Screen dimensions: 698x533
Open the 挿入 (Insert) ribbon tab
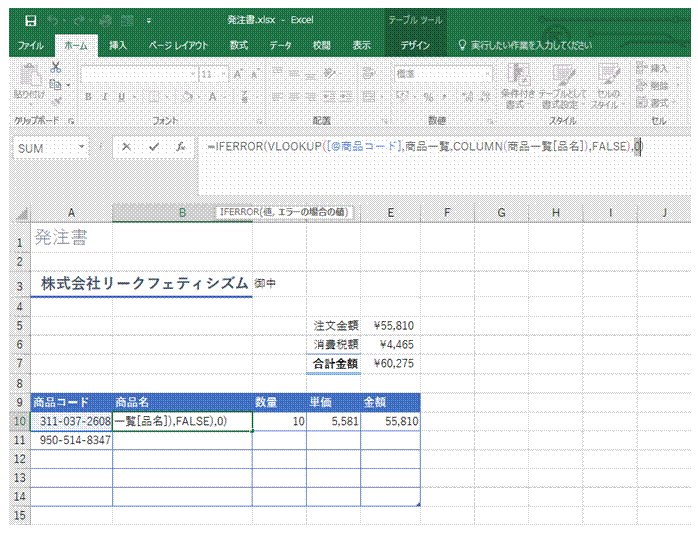[x=118, y=45]
